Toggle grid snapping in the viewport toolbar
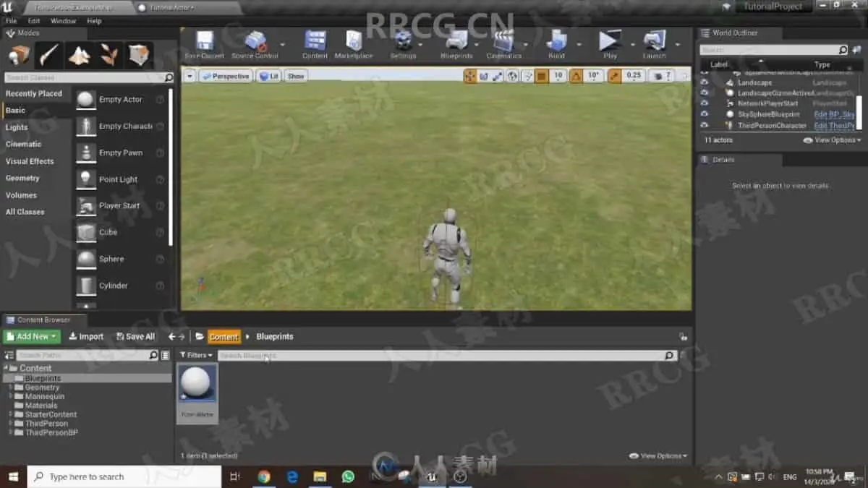 tap(542, 76)
